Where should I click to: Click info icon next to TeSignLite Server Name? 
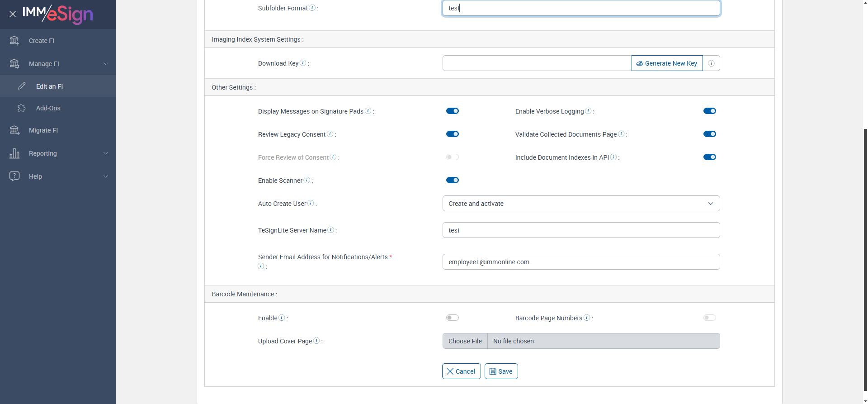(x=331, y=230)
